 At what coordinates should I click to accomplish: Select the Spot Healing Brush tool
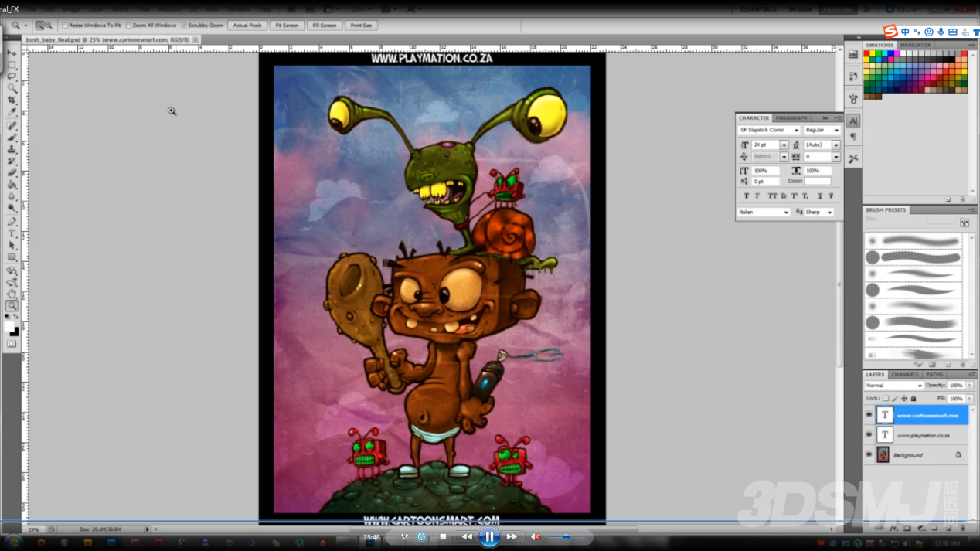click(x=12, y=126)
